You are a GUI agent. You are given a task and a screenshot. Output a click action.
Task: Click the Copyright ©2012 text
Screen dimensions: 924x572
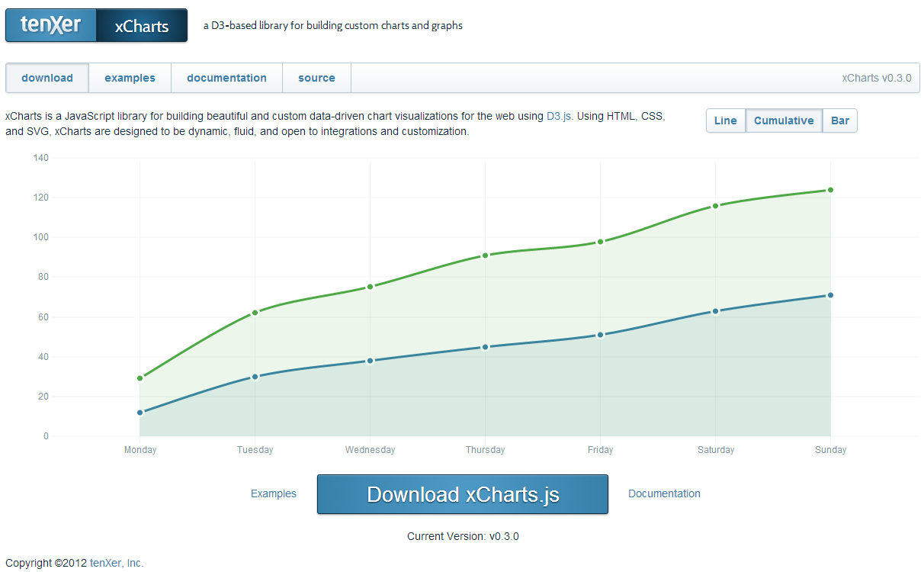pyautogui.click(x=47, y=563)
